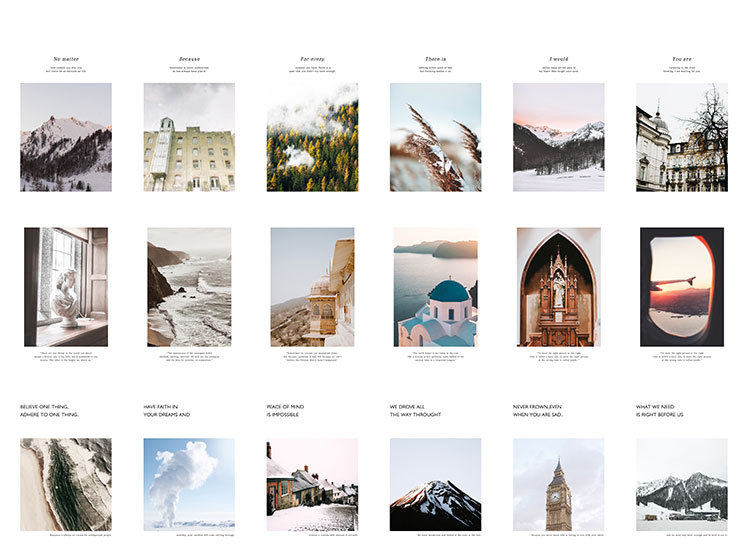Select the snowy village street photo
The width and height of the screenshot is (750, 559).
(x=312, y=484)
